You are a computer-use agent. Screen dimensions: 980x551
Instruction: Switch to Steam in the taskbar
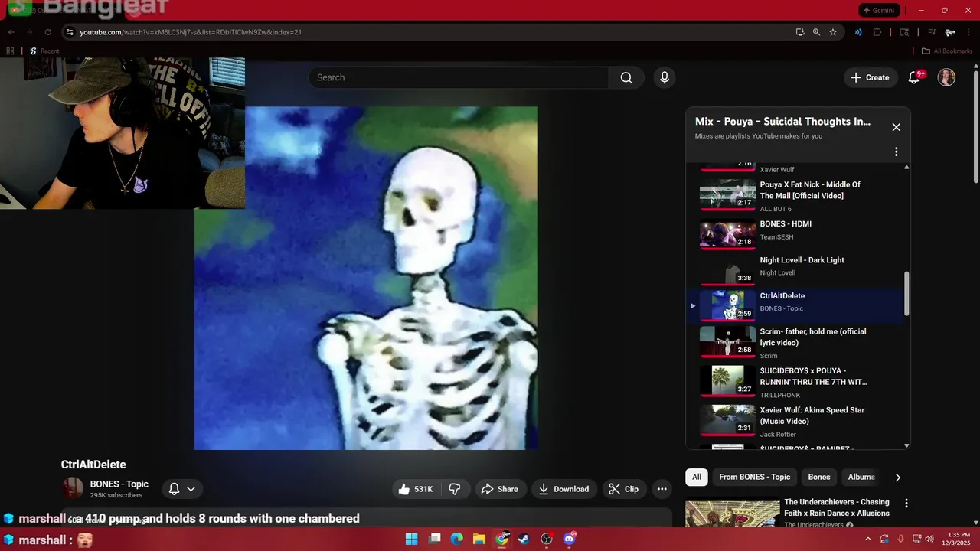pos(524,539)
